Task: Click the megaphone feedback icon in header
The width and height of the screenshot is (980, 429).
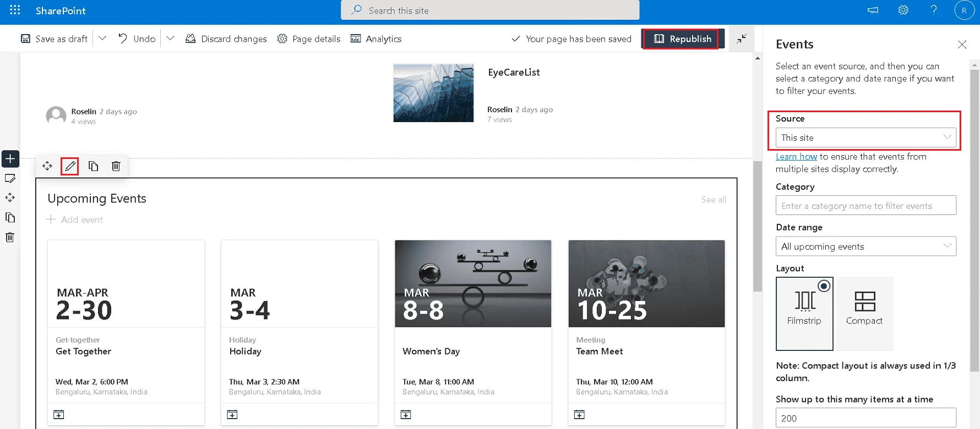Action: [873, 10]
